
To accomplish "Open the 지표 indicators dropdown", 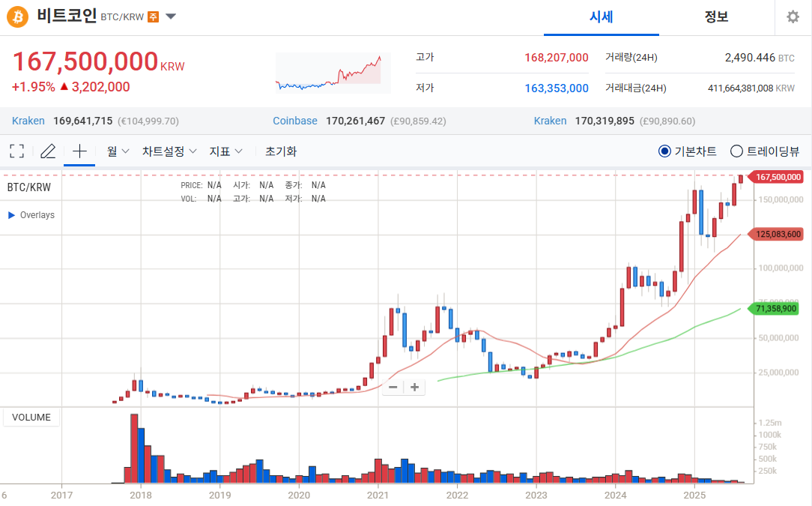I will click(x=225, y=151).
